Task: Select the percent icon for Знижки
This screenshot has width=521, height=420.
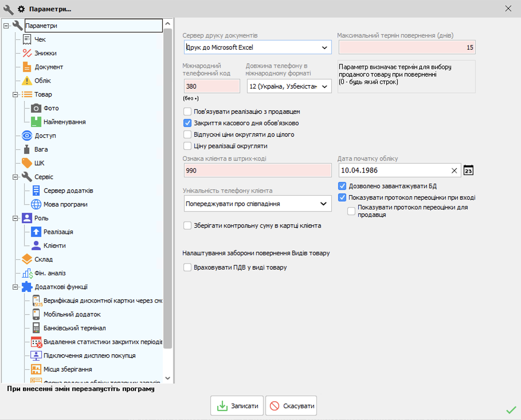Action: pyautogui.click(x=27, y=53)
